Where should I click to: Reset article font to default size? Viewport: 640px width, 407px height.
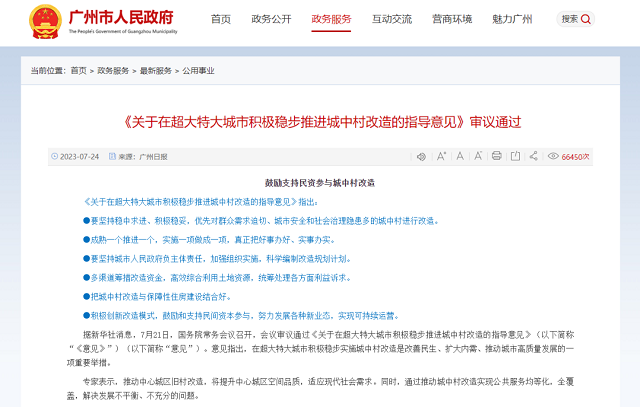coord(458,156)
